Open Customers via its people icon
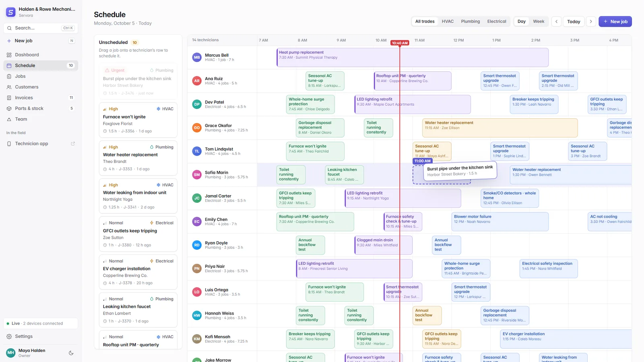Image resolution: width=644 pixels, height=362 pixels. pyautogui.click(x=9, y=87)
